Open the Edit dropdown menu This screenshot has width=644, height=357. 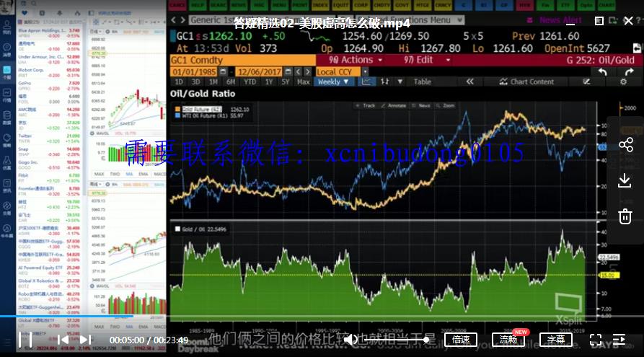click(x=427, y=60)
